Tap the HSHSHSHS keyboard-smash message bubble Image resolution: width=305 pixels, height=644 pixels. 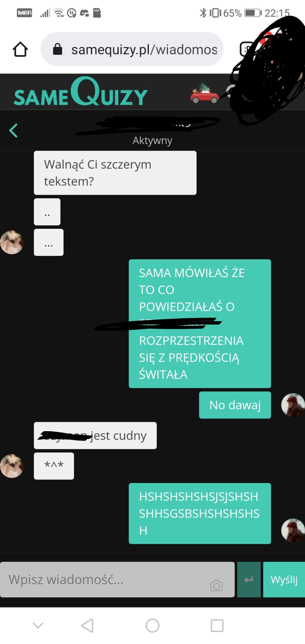pyautogui.click(x=200, y=513)
